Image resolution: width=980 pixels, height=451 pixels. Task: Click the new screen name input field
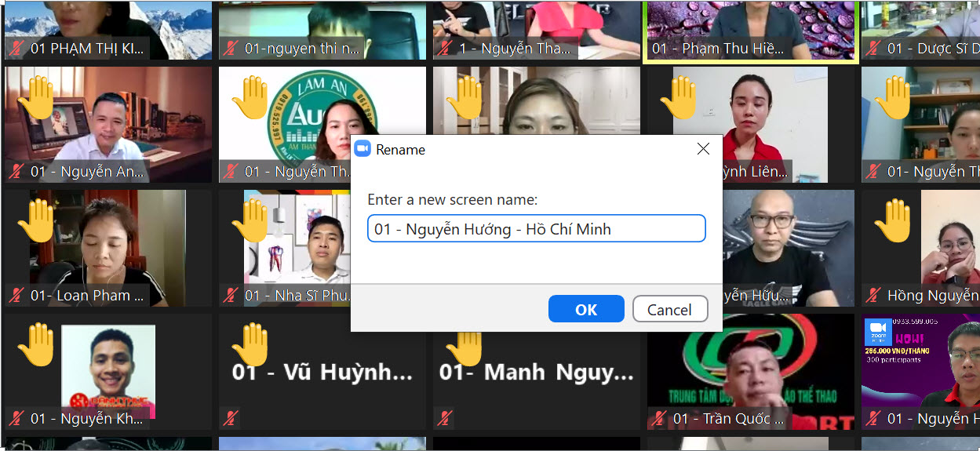537,229
